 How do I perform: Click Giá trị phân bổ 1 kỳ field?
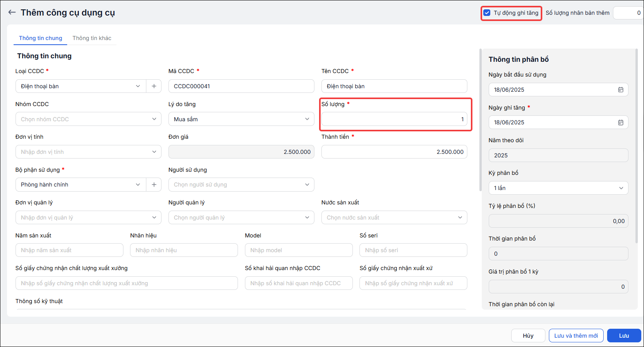[x=559, y=287]
